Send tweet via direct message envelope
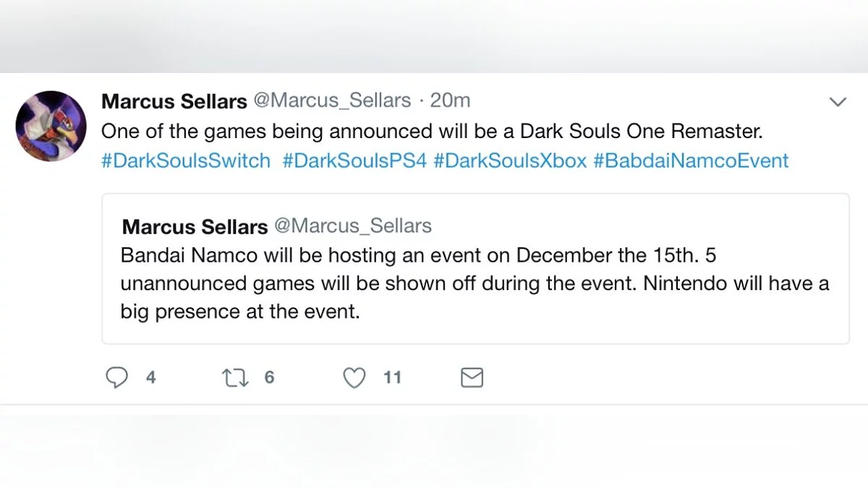The width and height of the screenshot is (868, 488). click(472, 377)
